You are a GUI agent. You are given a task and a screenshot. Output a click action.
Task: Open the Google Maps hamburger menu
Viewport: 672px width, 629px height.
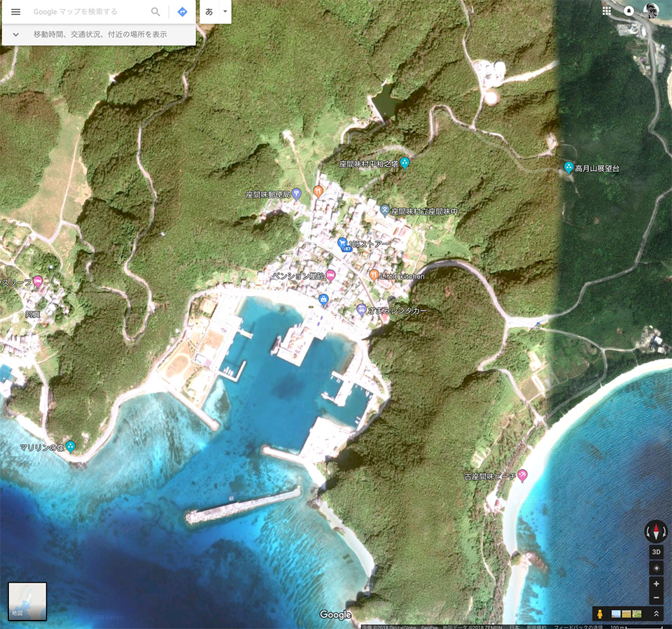coord(16,12)
